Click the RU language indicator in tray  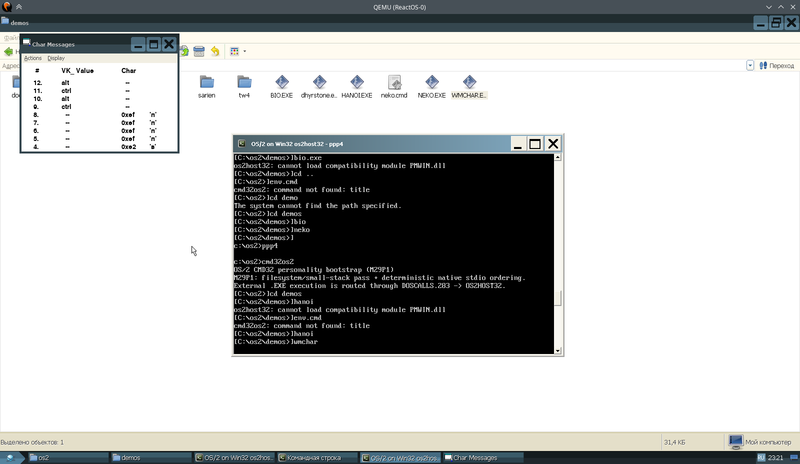click(761, 458)
